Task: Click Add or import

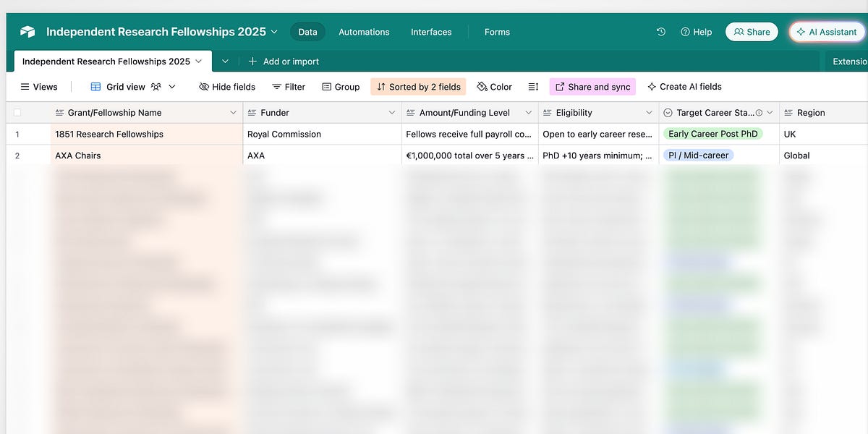Action: click(x=284, y=61)
